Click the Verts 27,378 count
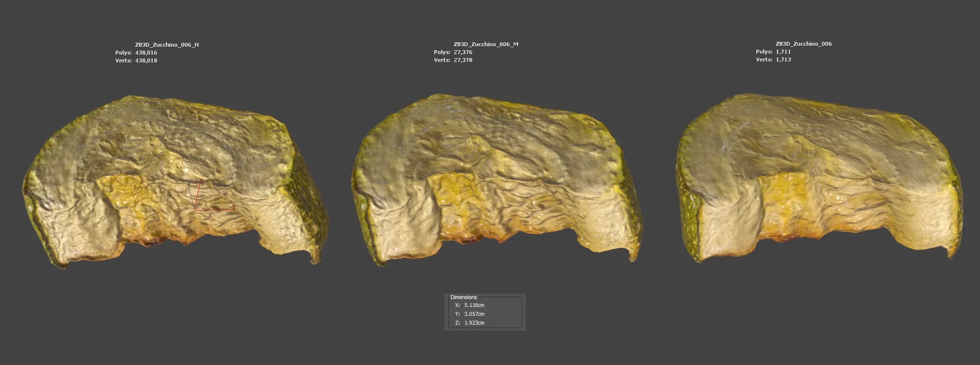Screen dimensions: 980x365 point(463,60)
